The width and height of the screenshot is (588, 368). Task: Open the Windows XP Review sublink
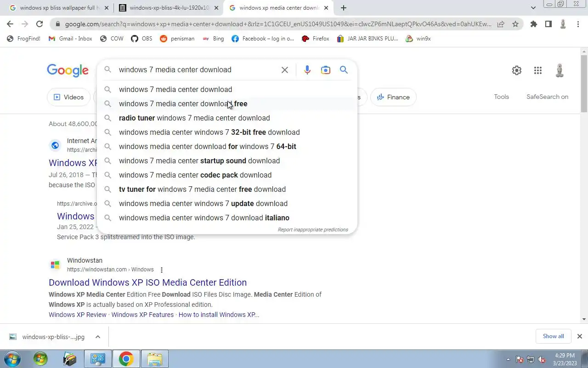click(x=77, y=315)
